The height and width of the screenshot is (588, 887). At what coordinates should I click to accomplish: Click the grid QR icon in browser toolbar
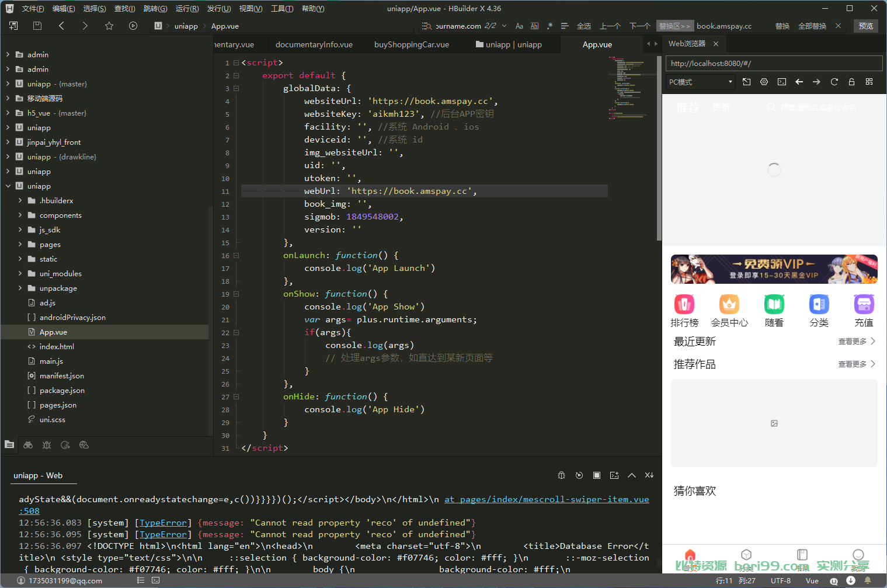pyautogui.click(x=869, y=82)
